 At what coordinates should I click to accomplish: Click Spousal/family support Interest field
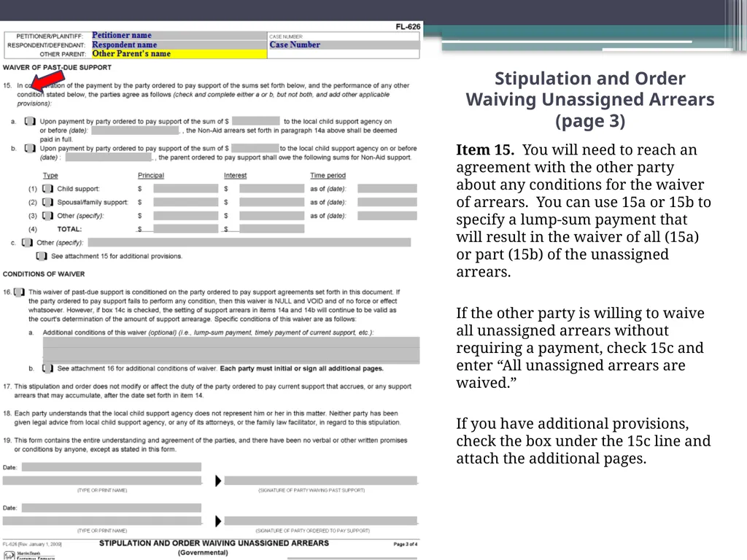point(271,202)
